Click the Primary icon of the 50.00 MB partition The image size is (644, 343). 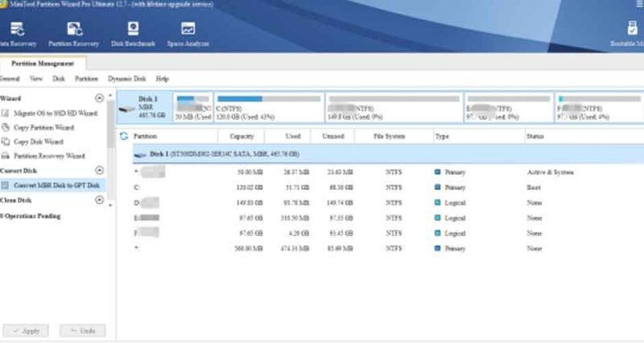[x=437, y=171]
